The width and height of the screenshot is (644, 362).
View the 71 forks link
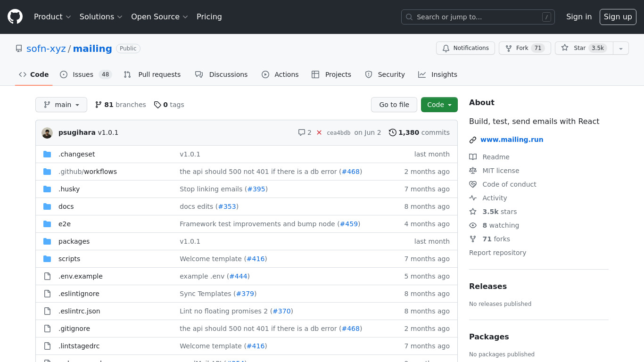click(489, 239)
